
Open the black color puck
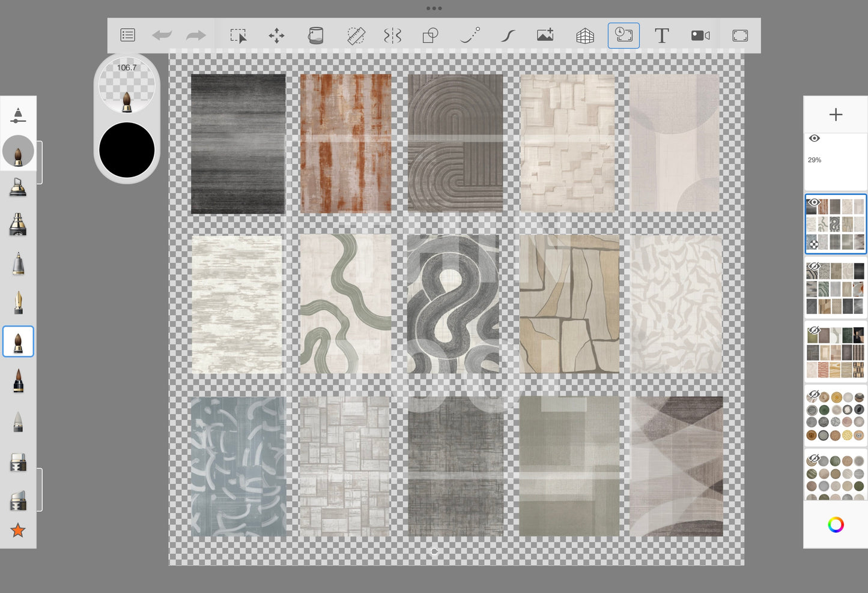pyautogui.click(x=127, y=150)
